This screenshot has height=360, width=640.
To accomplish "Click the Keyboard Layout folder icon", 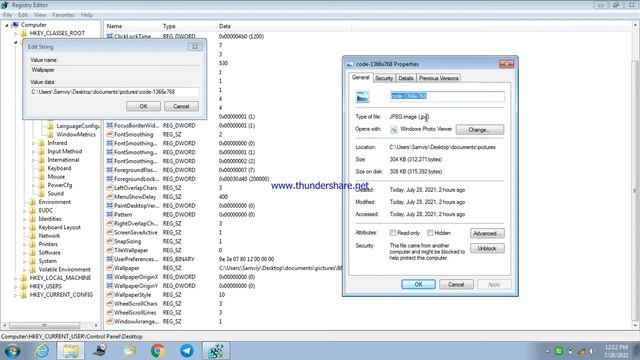I will pyautogui.click(x=33, y=227).
